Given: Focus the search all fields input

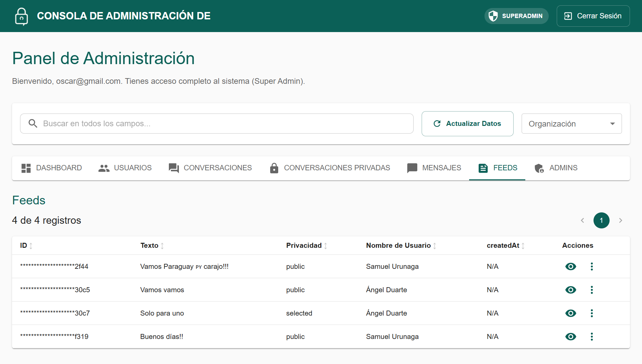Looking at the screenshot, I should pyautogui.click(x=217, y=124).
